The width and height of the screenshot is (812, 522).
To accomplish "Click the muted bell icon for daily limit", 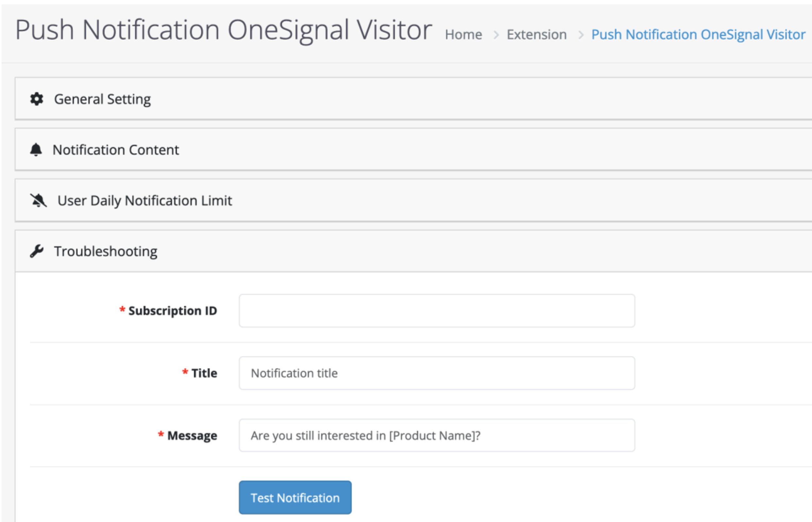I will (x=38, y=200).
